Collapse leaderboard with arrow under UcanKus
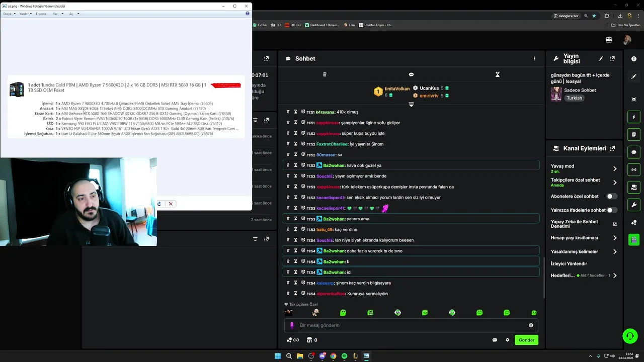The height and width of the screenshot is (362, 644). 411,105
